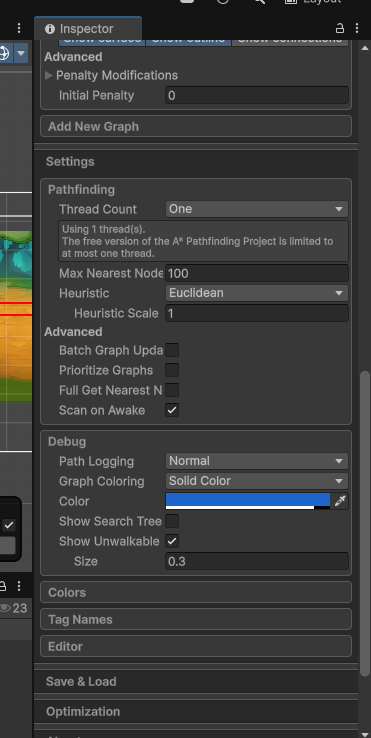Image resolution: width=371 pixels, height=738 pixels.
Task: Open the Thread Count dropdown
Action: click(x=257, y=209)
